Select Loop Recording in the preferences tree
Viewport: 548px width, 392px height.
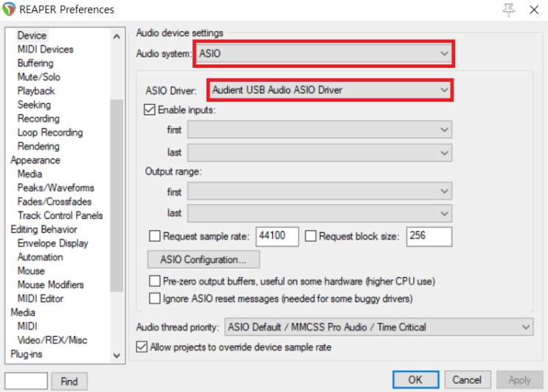[50, 133]
